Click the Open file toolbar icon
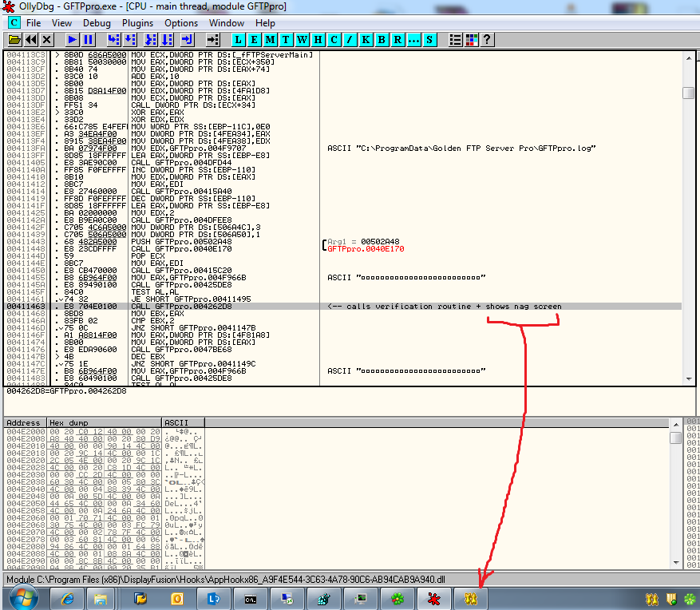 coord(14,40)
